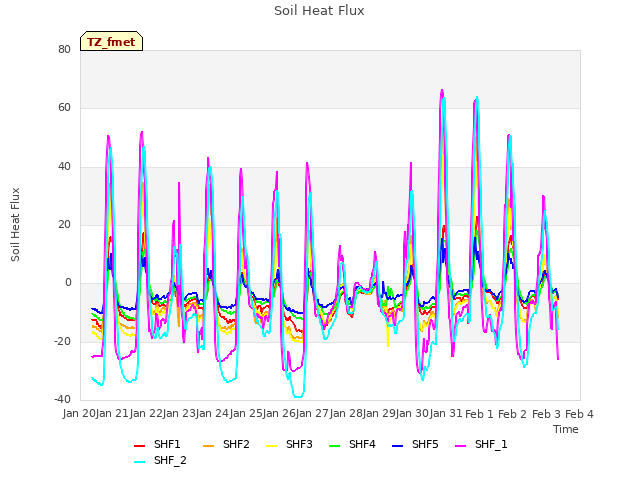Toggle SHF2 series via legend label
This screenshot has height=480, width=640.
pos(236,444)
